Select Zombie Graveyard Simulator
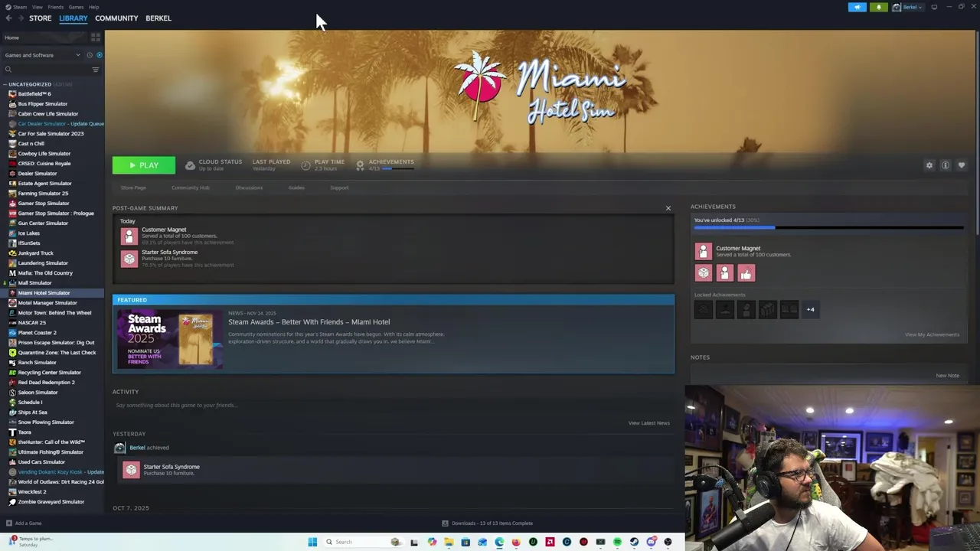 click(x=51, y=502)
